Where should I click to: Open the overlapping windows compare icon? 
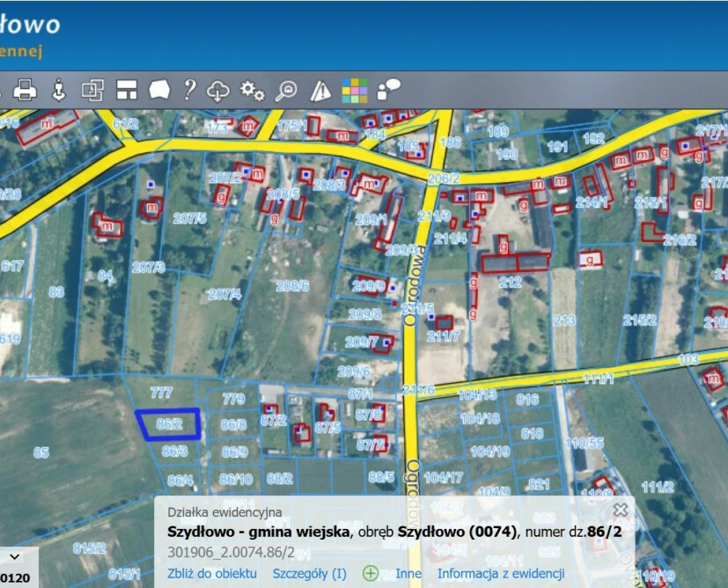click(92, 90)
